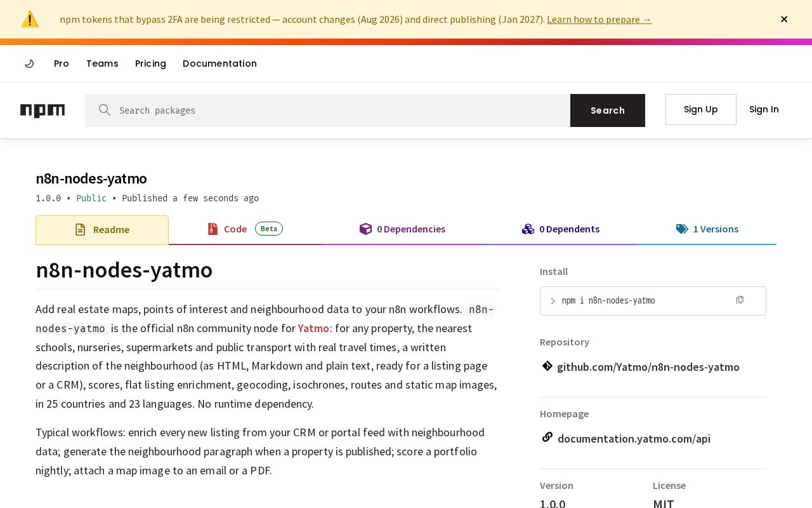Screen dimensions: 812x508
Task: Open the Yatmo link in the readme
Action: tap(313, 328)
